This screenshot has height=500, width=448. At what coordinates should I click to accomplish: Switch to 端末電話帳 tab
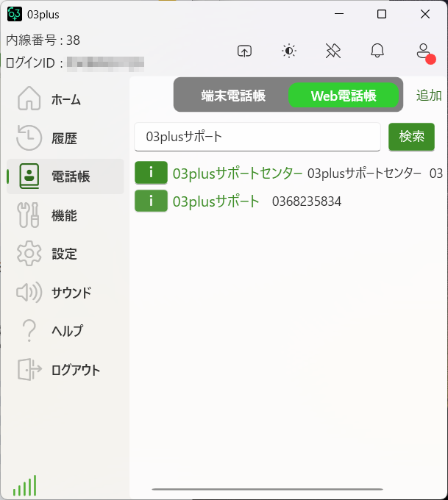(x=233, y=96)
